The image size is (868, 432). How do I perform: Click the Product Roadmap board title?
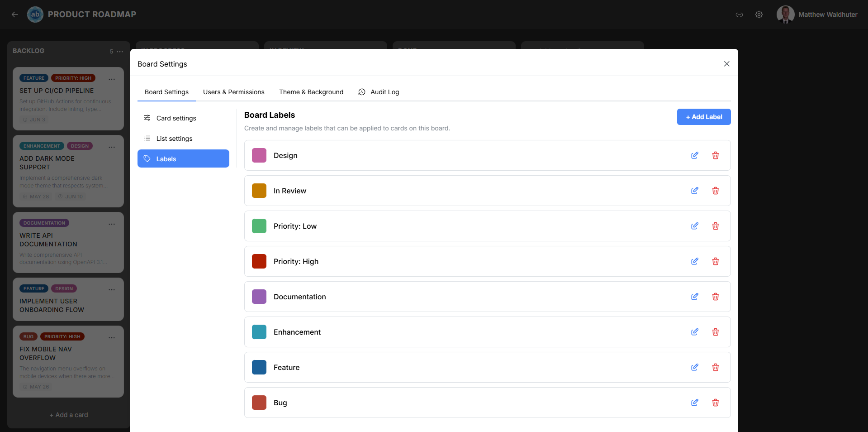92,14
